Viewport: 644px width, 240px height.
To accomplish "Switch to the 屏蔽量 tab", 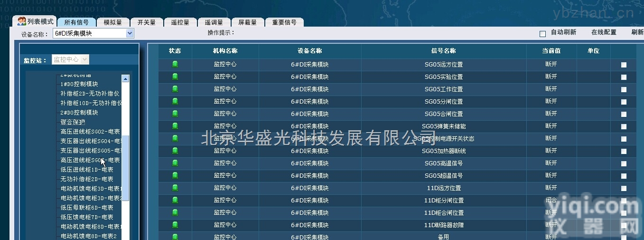I will click(247, 22).
